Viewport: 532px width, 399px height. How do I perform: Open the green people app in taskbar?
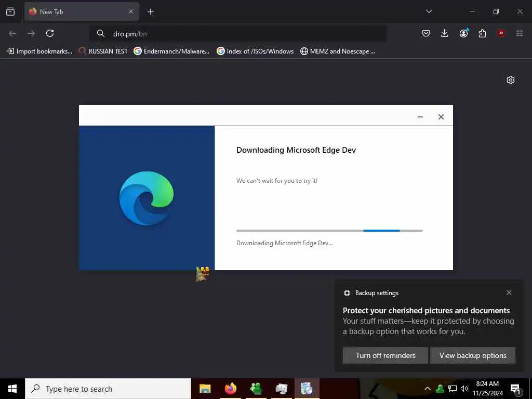[x=256, y=389]
